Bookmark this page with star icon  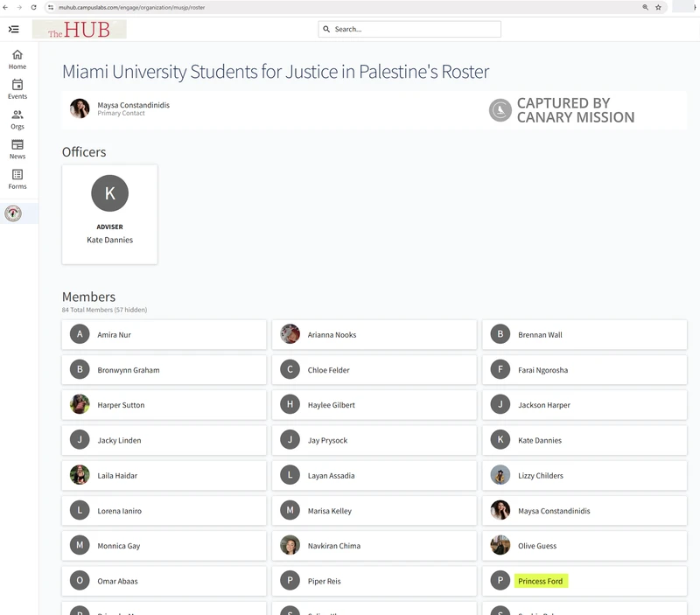pyautogui.click(x=658, y=7)
